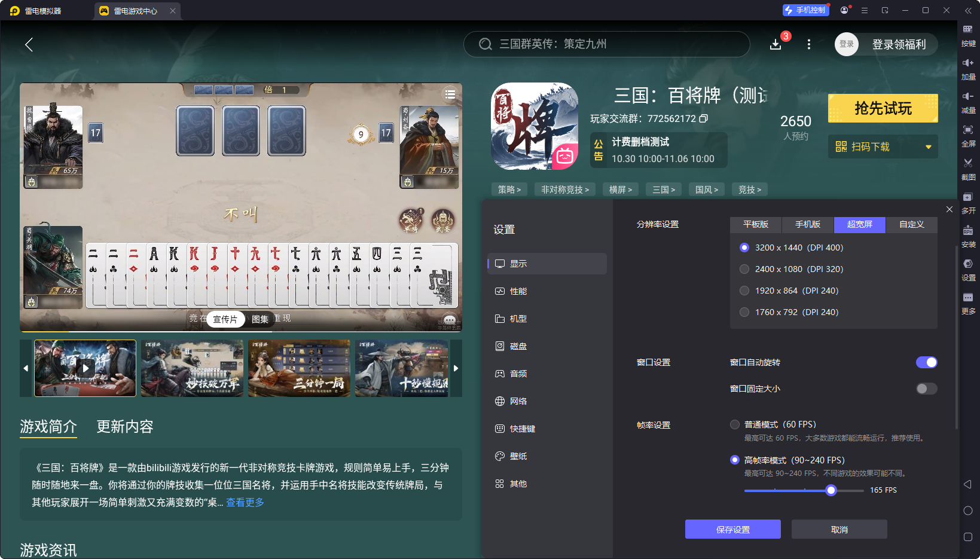Click the 登录领福利 button
This screenshot has height=559, width=980.
(x=899, y=44)
